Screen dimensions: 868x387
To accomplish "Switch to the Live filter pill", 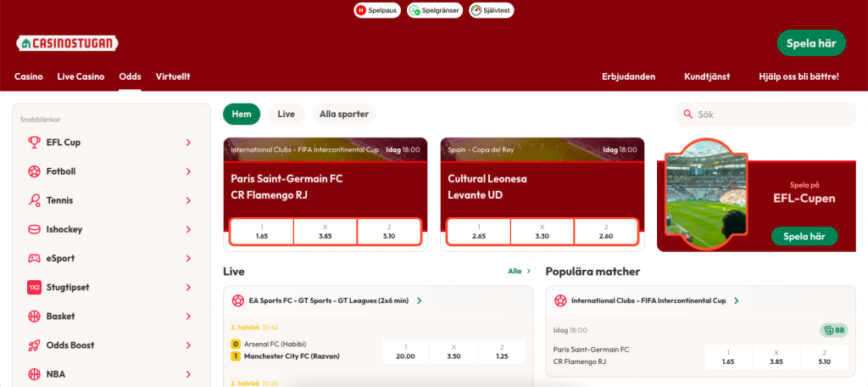I will coord(287,115).
